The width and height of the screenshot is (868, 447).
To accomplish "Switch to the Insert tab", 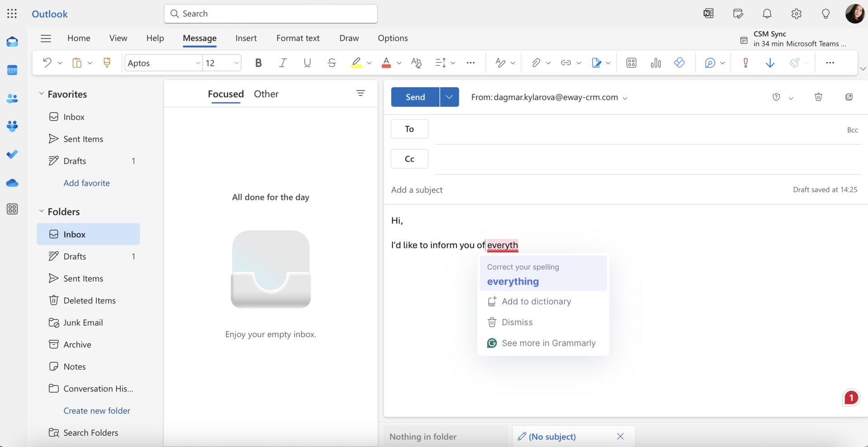I will coord(246,38).
